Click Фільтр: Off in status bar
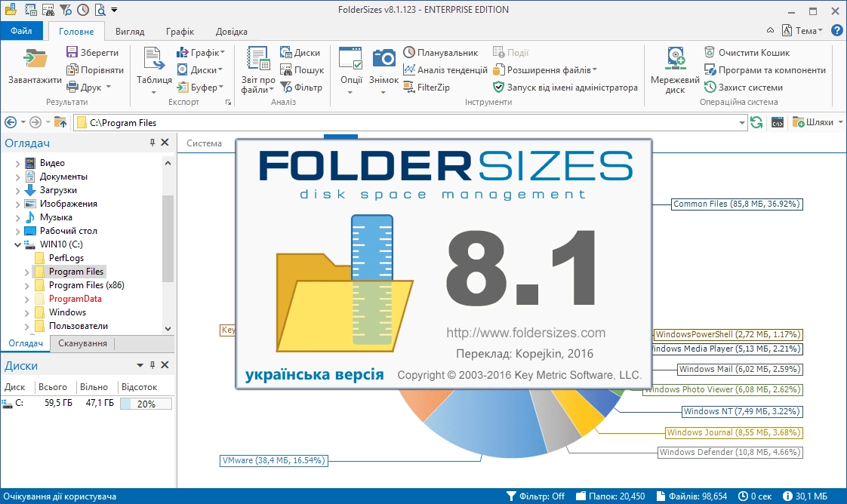Screen dimensions: 847x504 (535, 496)
